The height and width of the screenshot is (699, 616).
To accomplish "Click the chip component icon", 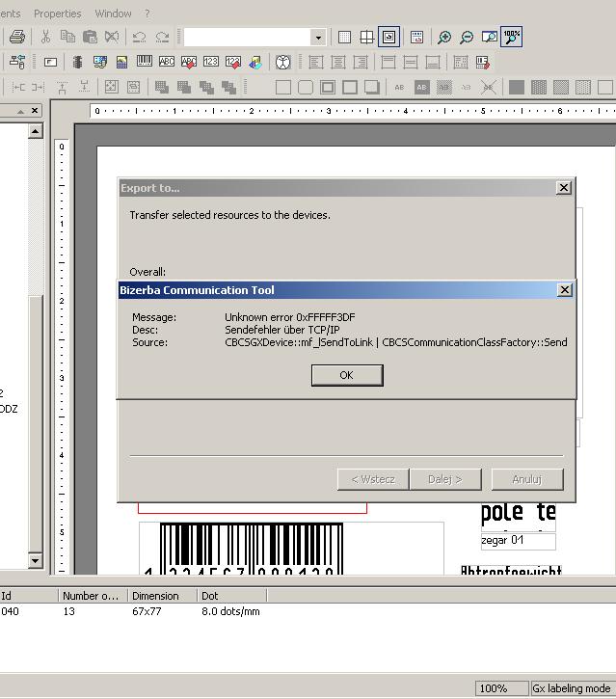I will pyautogui.click(x=77, y=62).
